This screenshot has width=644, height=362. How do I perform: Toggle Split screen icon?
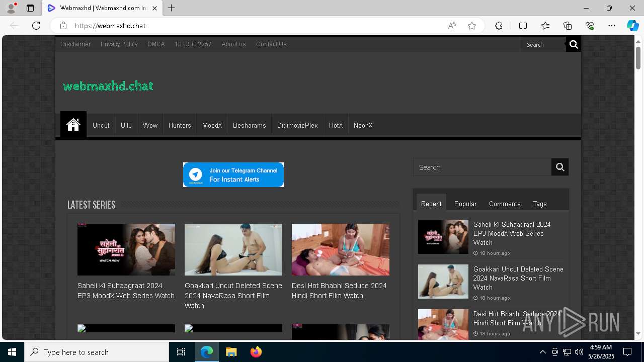click(523, 26)
